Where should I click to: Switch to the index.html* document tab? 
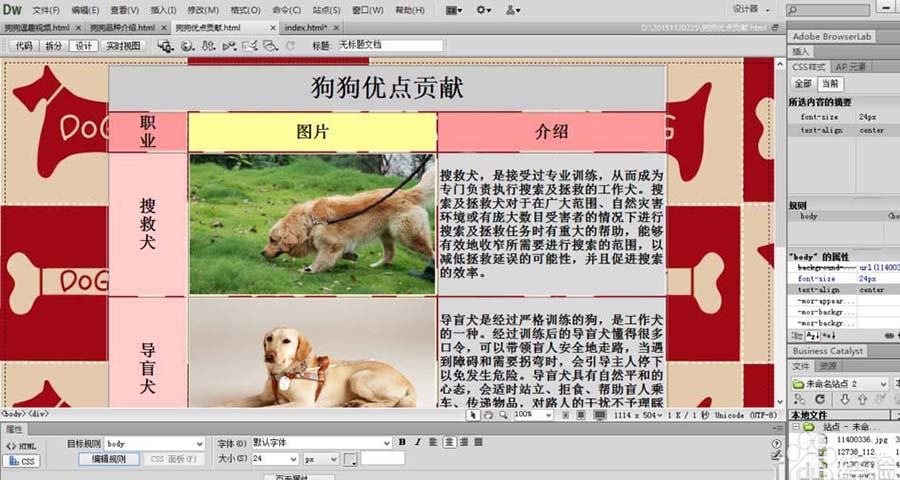[306, 28]
